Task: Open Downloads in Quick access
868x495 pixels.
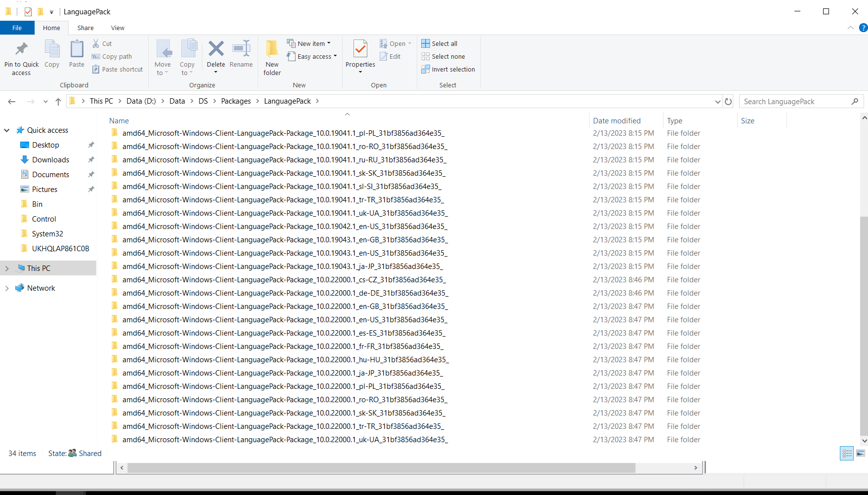Action: (50, 160)
